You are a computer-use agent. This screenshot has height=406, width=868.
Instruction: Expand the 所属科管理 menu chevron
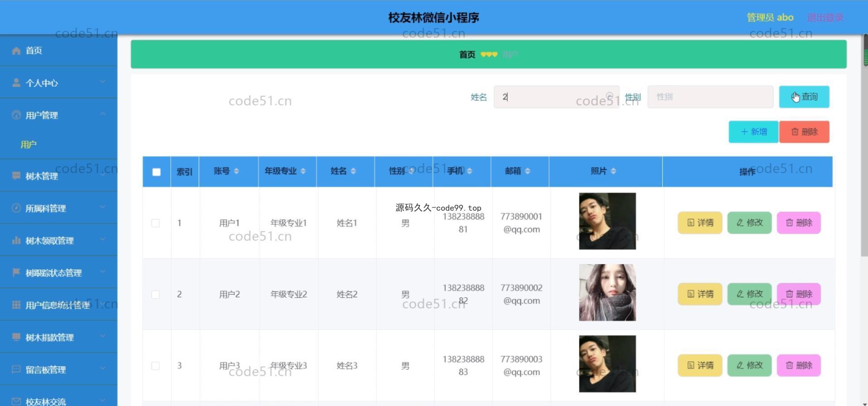coord(102,207)
